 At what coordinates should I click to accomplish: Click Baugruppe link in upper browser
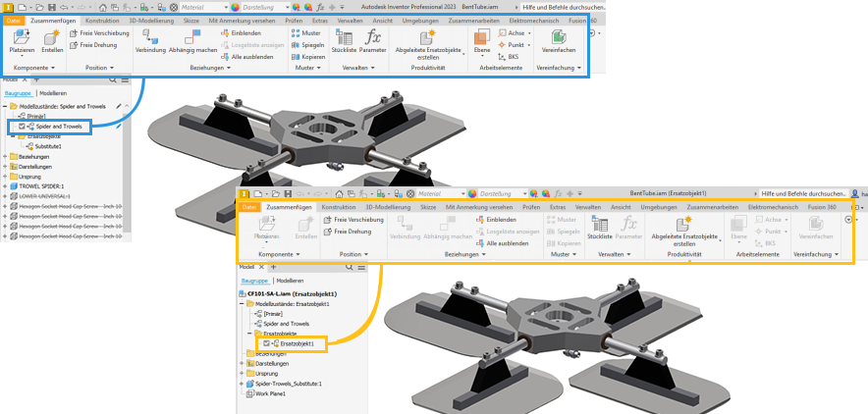pos(16,93)
